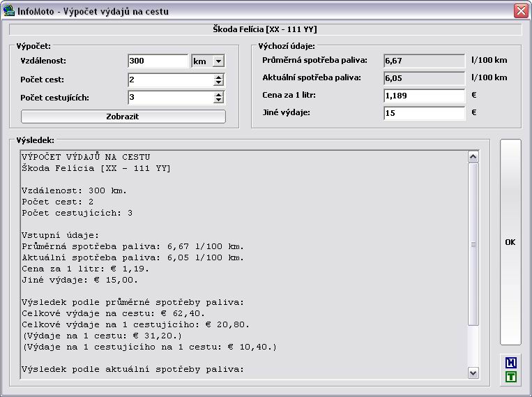This screenshot has height=397, width=532.
Task: Decrease Počet cest with down arrow
Action: (x=218, y=82)
